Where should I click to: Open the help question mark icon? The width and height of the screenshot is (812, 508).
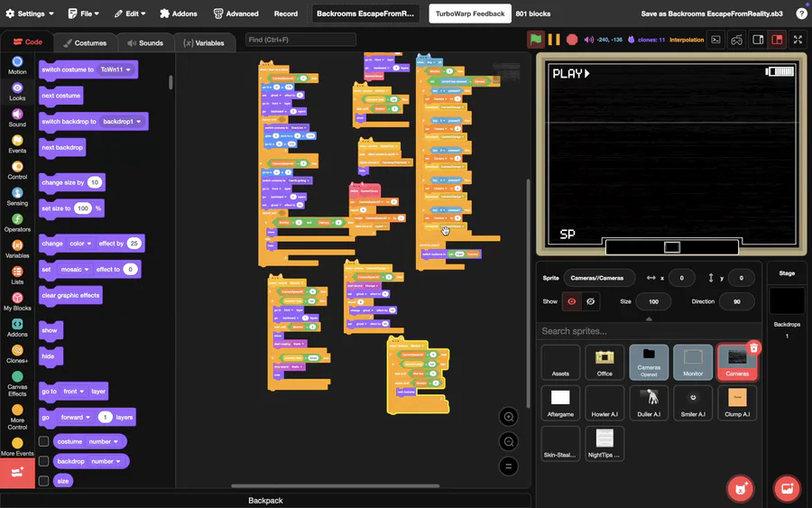(801, 14)
